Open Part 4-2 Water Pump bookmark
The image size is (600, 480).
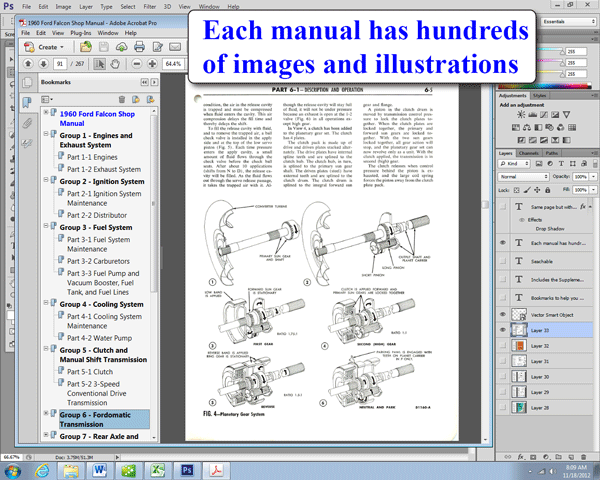click(99, 338)
